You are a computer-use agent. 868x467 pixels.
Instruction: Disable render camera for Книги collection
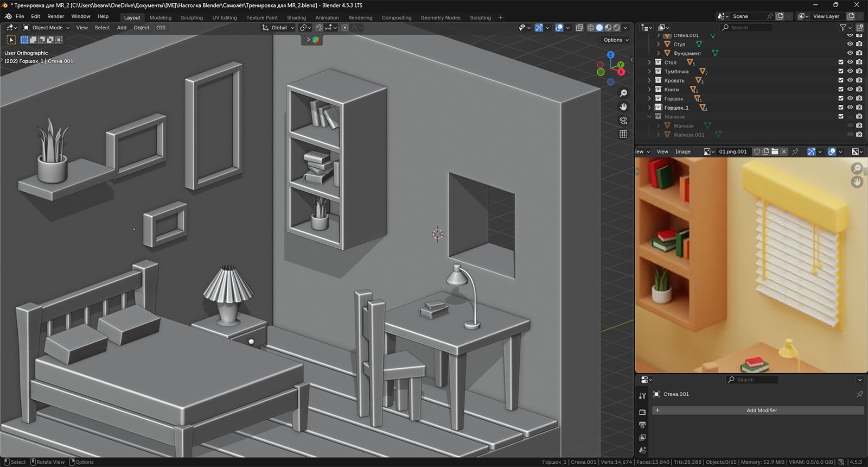[x=859, y=90]
